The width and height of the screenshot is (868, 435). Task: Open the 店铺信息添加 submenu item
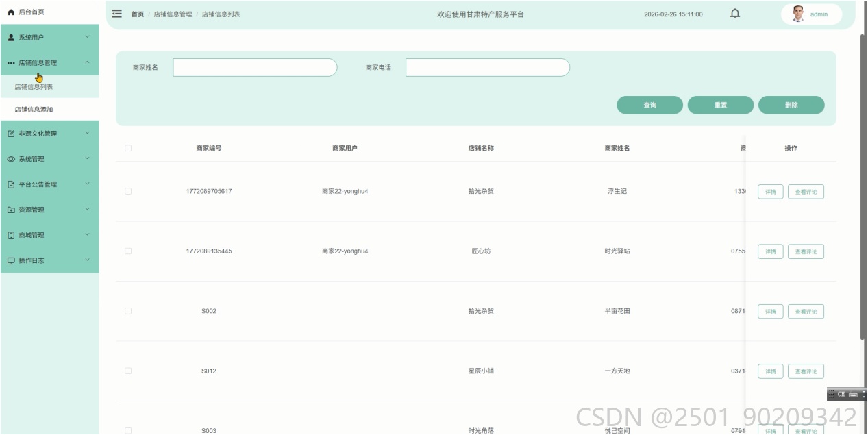click(49, 109)
